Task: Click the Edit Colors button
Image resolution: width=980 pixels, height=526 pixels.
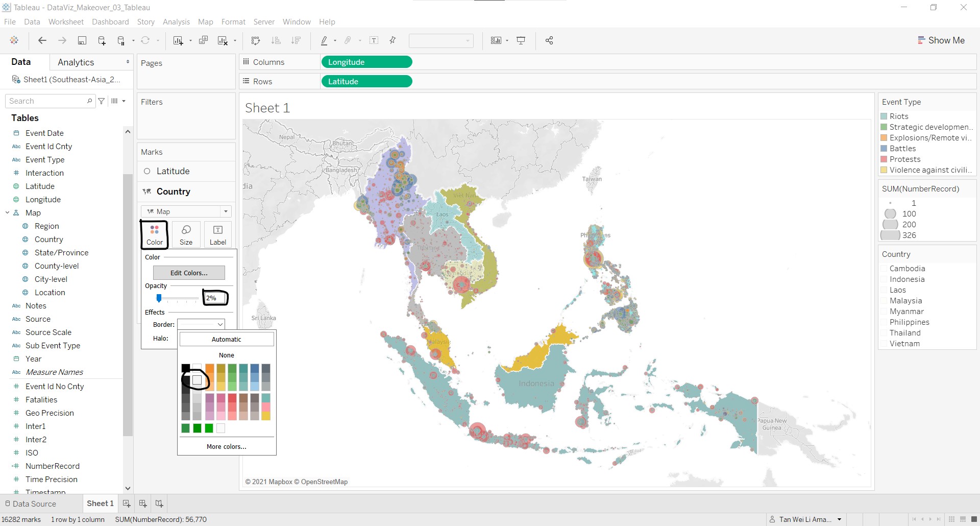Action: [x=189, y=273]
